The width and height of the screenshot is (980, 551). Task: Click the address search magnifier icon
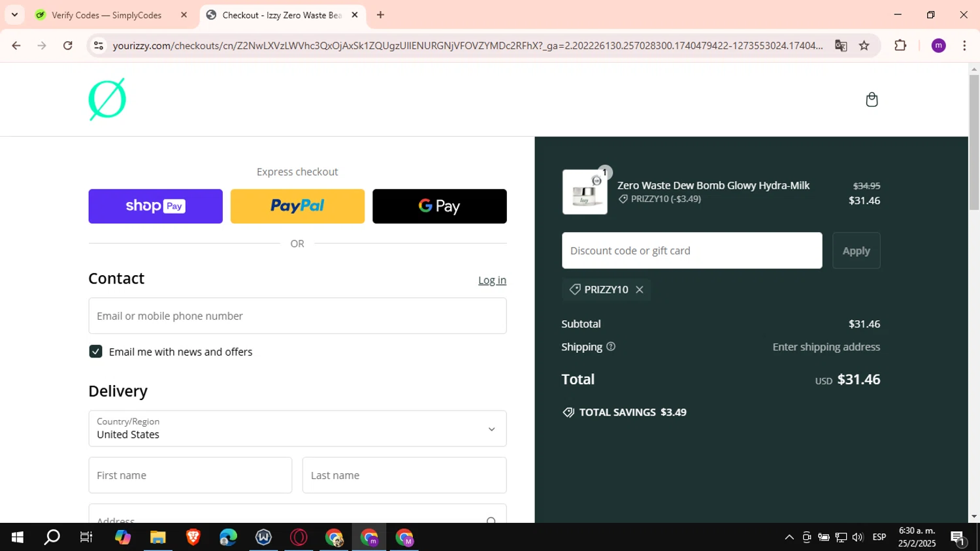pyautogui.click(x=491, y=520)
